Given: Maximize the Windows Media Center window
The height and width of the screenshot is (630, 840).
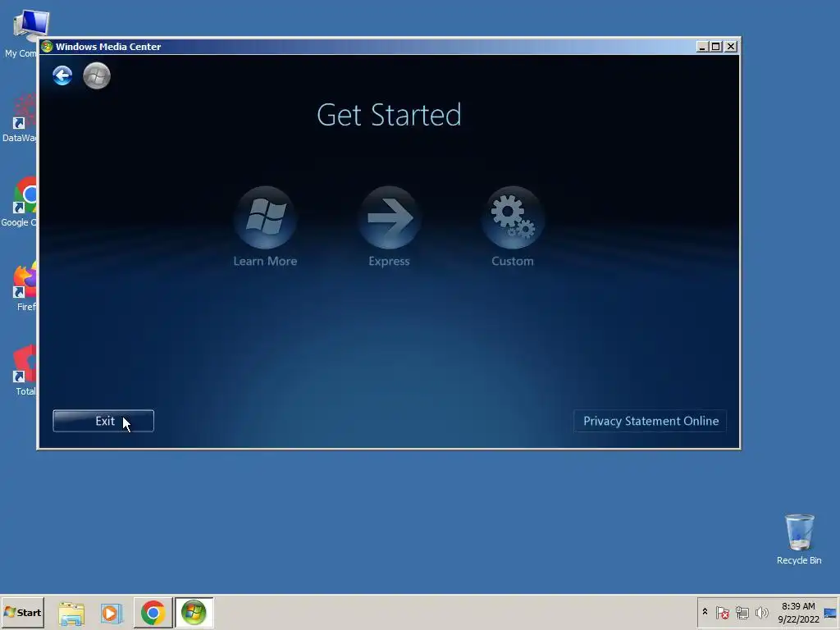Looking at the screenshot, I should point(715,47).
